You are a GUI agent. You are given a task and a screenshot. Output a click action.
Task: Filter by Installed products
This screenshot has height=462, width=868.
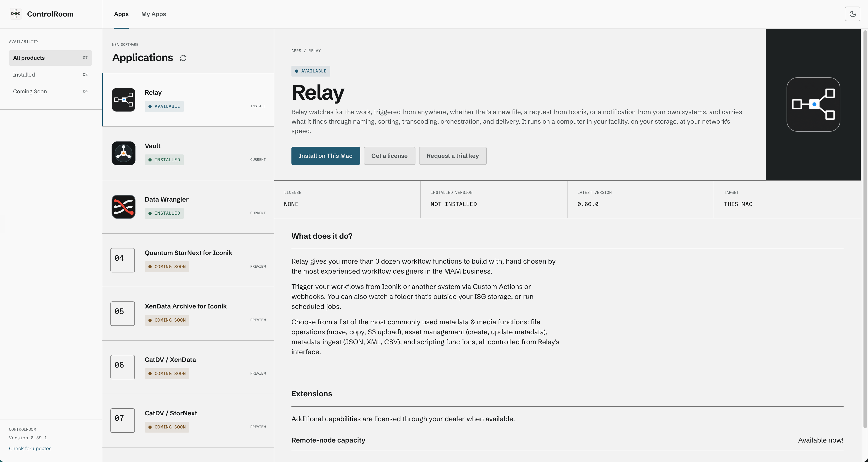[50, 75]
